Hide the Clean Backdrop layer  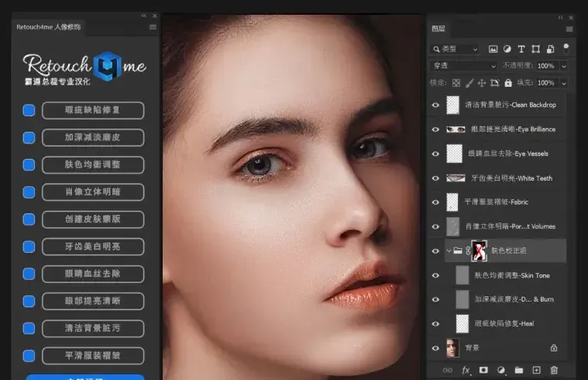(x=435, y=105)
